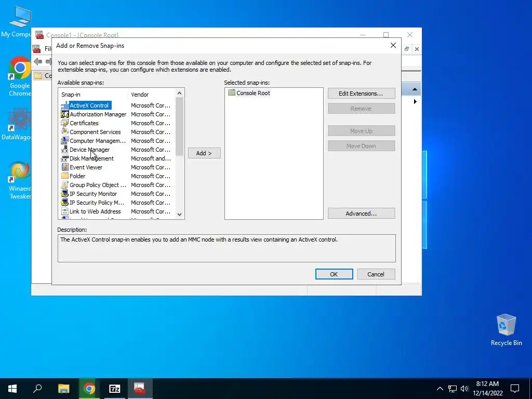Show hidden tray icons chevron
532x399 pixels.
click(440, 389)
